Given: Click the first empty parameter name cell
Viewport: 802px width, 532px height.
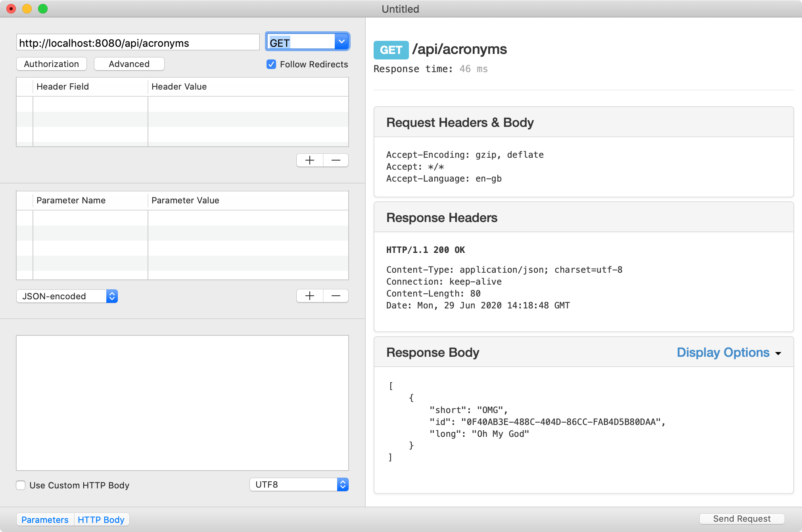Looking at the screenshot, I should coord(90,218).
